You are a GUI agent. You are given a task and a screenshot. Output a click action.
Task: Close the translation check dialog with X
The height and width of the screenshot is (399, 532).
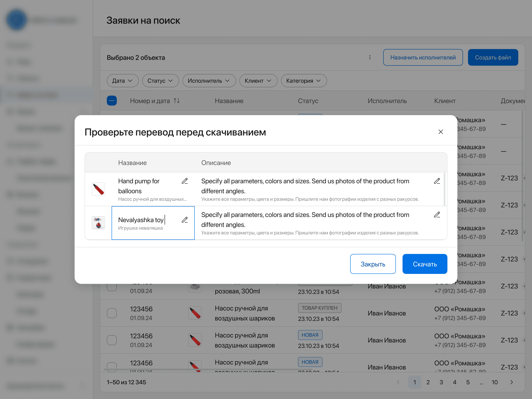[x=440, y=132]
